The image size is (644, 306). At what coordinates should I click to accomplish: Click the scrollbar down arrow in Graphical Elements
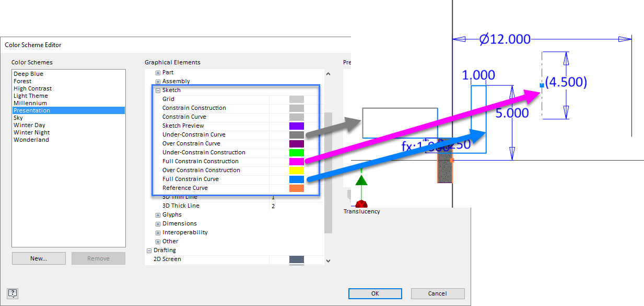coord(328,260)
